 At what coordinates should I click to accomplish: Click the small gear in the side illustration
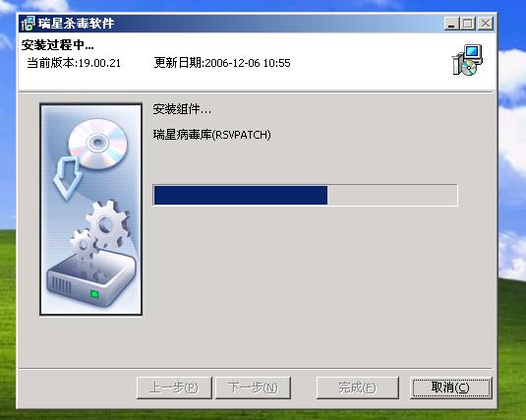[x=84, y=245]
